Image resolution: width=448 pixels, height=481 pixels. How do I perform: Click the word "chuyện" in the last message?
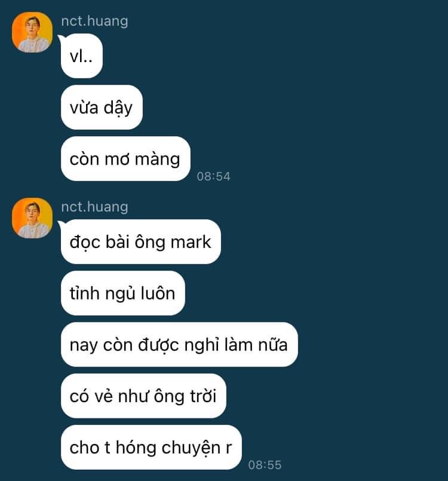point(191,448)
